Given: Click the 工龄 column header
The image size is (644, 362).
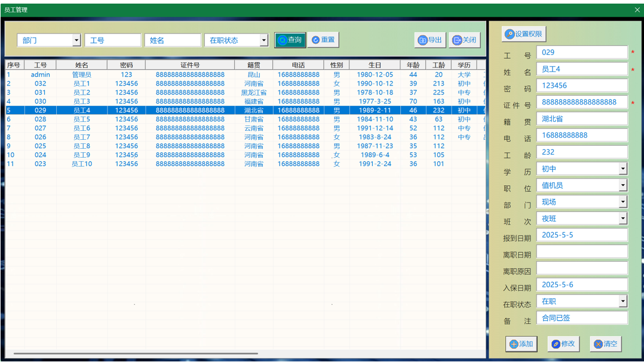Looking at the screenshot, I should (438, 65).
